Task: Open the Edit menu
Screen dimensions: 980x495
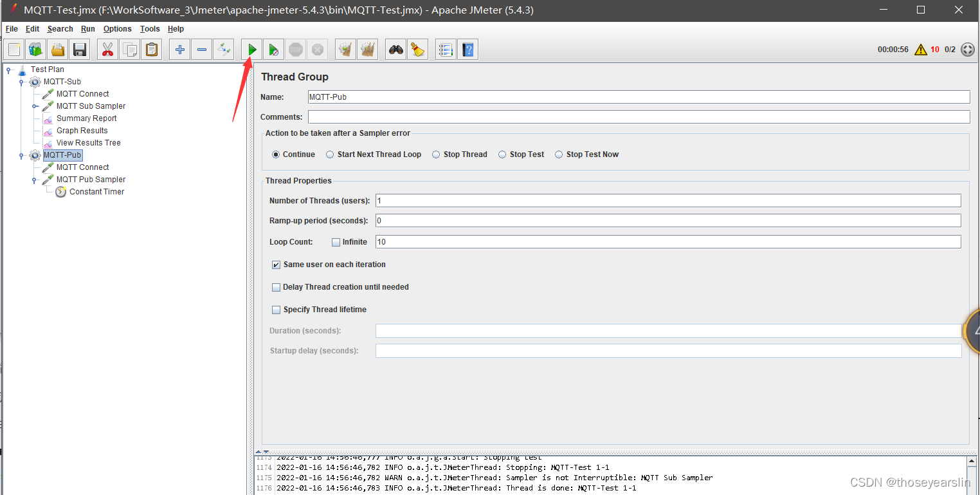Action: [32, 29]
